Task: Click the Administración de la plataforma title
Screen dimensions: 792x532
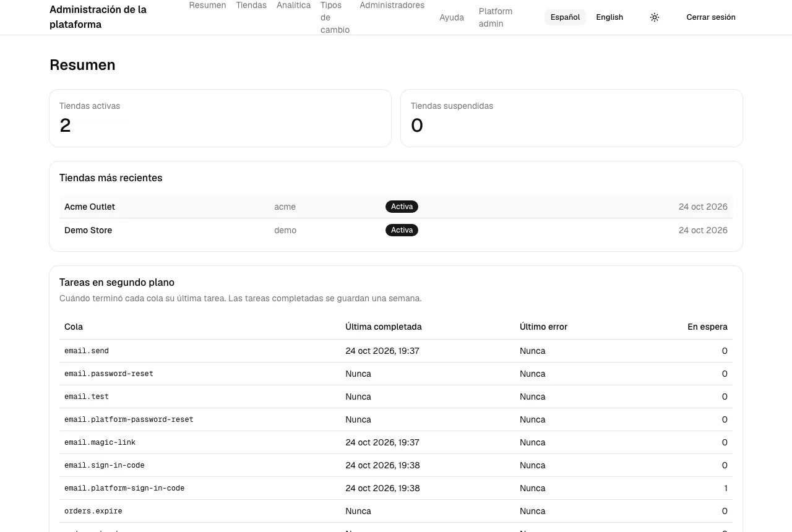Action: click(98, 17)
